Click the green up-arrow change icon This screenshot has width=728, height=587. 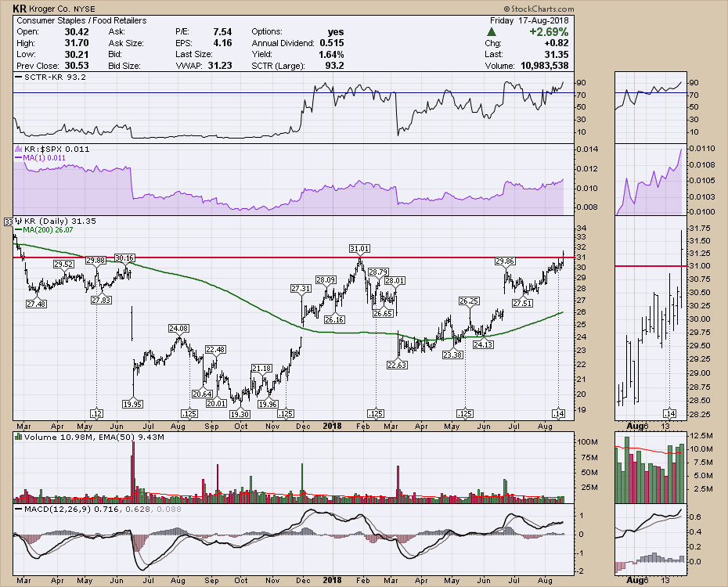coord(492,32)
